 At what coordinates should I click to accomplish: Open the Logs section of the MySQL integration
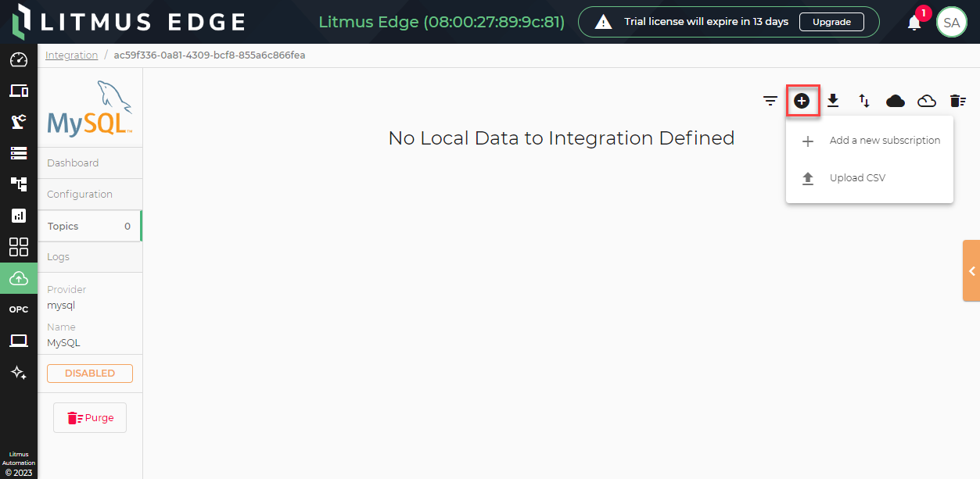coord(58,256)
